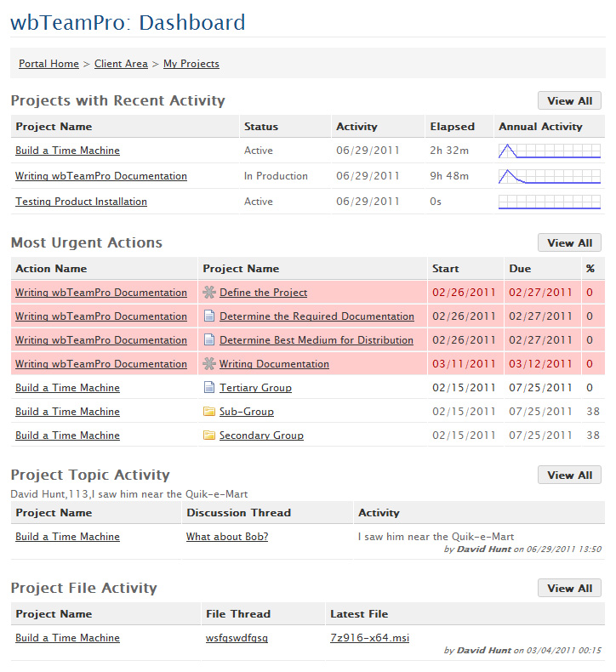Viewport: 616px width, 672px height.
Task: View all most urgent actions
Action: click(x=569, y=242)
